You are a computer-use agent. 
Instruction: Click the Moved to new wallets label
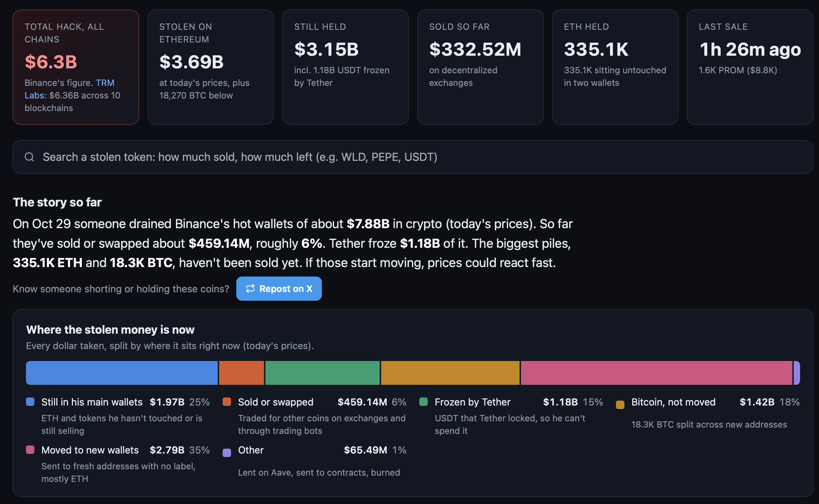90,450
